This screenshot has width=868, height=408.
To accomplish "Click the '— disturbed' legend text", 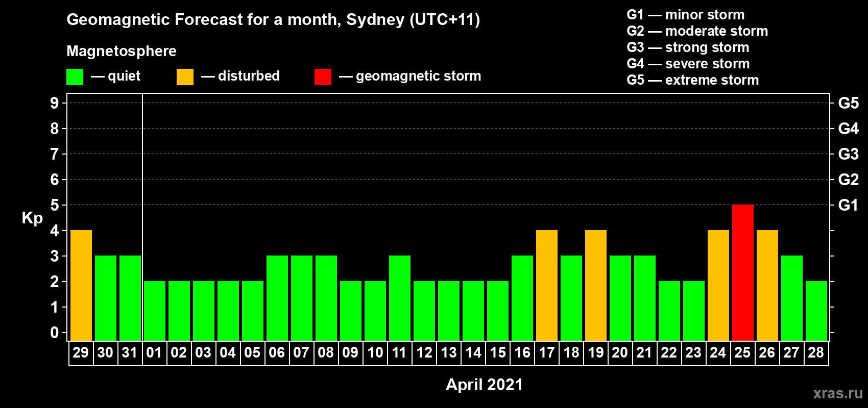I will click(240, 76).
